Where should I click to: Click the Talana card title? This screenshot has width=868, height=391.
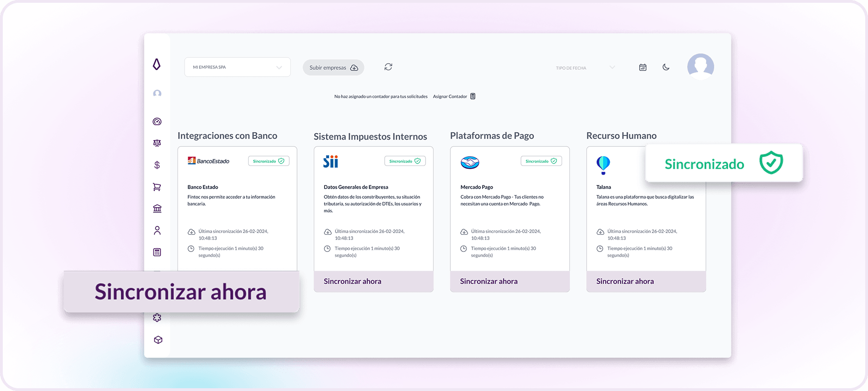(604, 187)
